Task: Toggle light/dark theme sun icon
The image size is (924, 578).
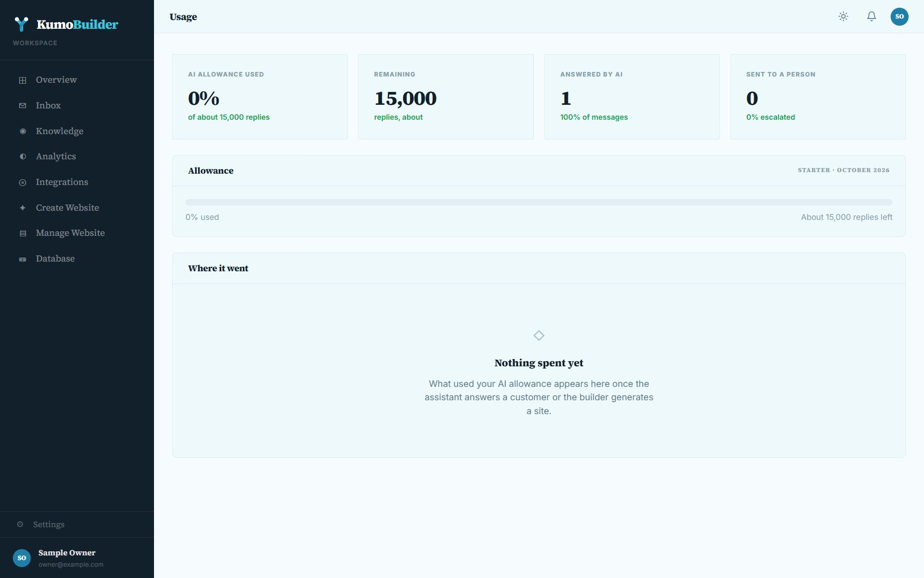Action: (x=843, y=16)
